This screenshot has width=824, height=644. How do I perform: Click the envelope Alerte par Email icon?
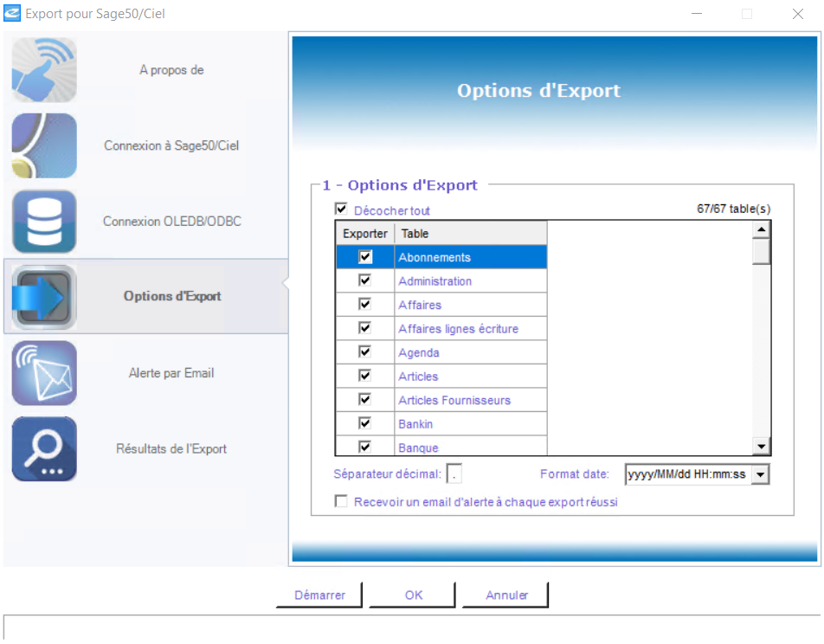coord(44,373)
